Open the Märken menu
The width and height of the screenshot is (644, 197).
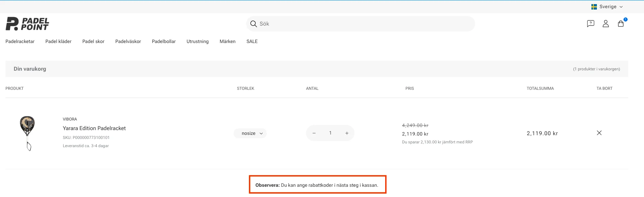click(227, 41)
